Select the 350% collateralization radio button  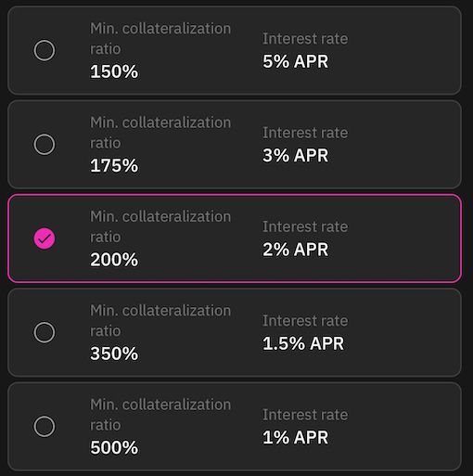45,332
